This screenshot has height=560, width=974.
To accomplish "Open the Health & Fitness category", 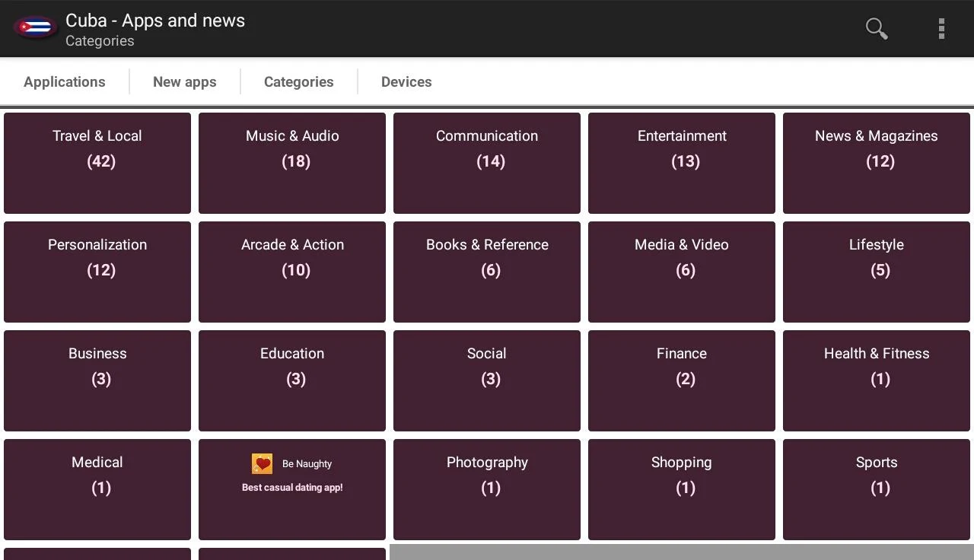I will click(876, 380).
